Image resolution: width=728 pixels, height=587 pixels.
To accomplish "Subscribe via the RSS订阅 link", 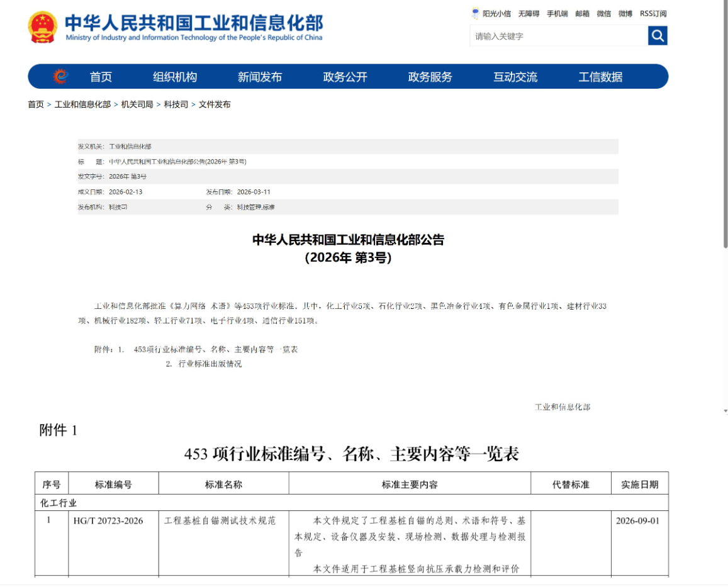I will point(653,14).
